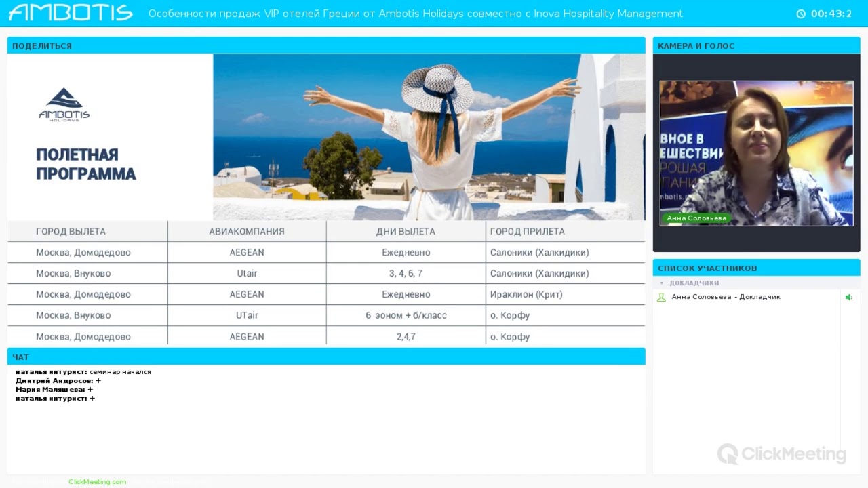Screen dimensions: 868x488
Task: Click the Дни вылета column header
Action: pos(406,231)
